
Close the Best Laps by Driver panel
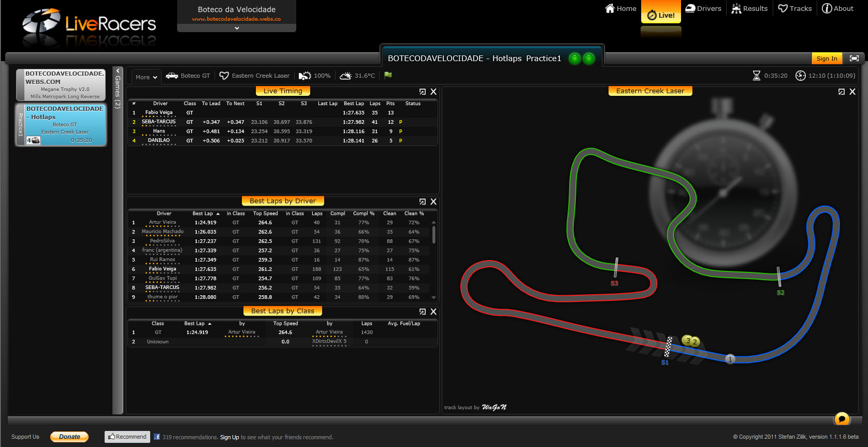(433, 201)
